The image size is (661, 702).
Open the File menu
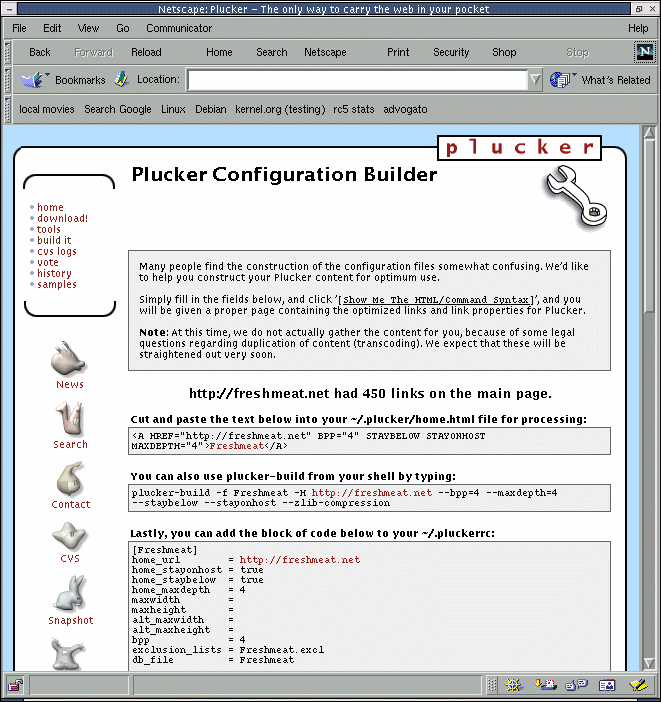(19, 28)
